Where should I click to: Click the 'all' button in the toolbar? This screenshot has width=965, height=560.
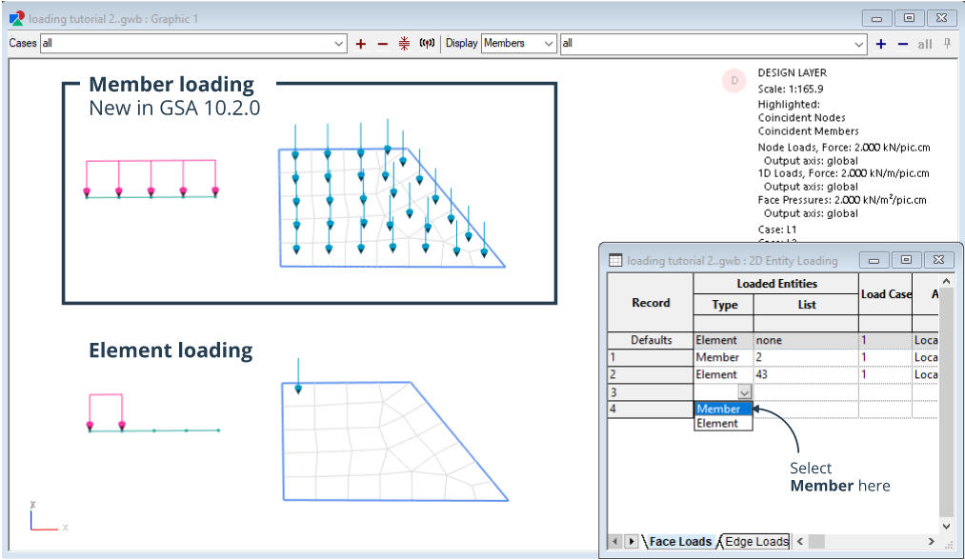[x=925, y=44]
